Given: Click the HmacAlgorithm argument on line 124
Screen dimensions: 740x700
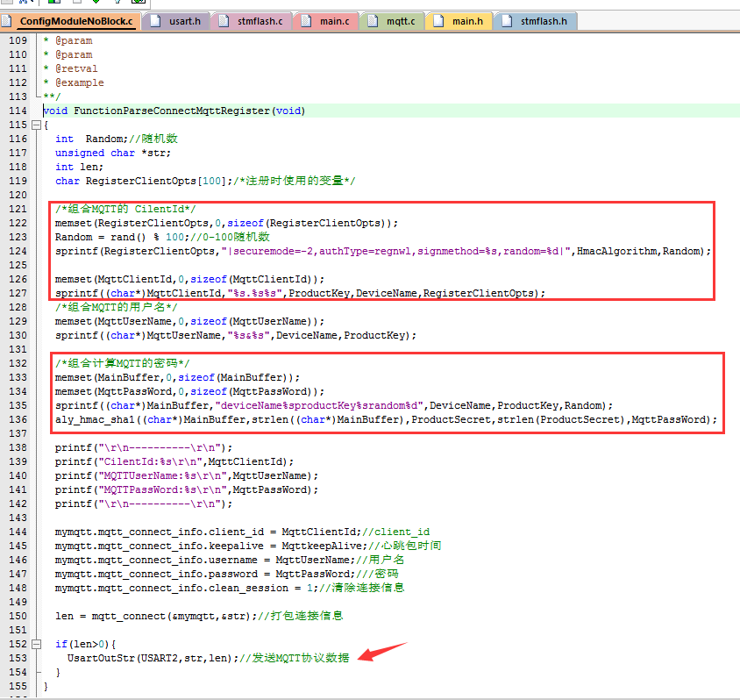Looking at the screenshot, I should [x=616, y=251].
